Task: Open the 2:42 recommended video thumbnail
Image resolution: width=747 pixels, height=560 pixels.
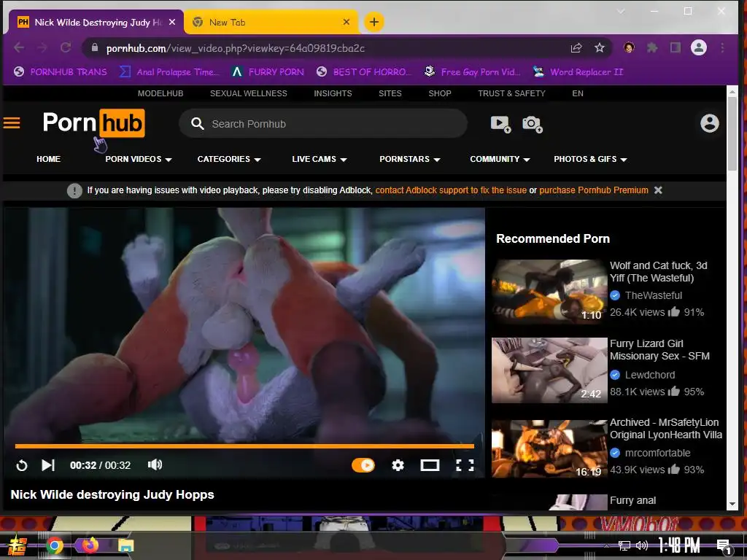Action: [x=549, y=370]
